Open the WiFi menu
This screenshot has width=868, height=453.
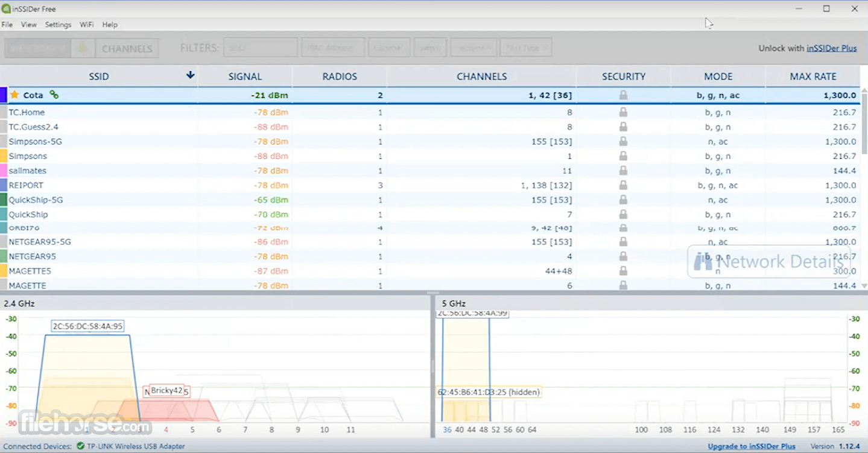86,25
